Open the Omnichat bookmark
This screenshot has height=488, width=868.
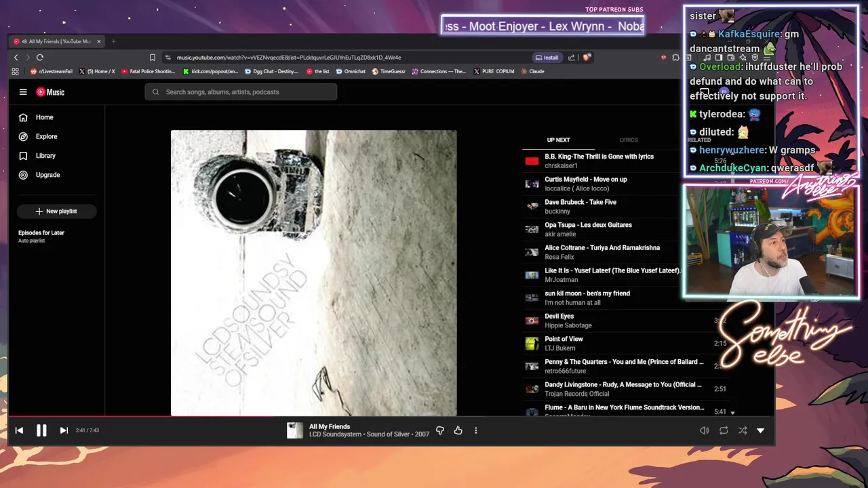click(351, 71)
